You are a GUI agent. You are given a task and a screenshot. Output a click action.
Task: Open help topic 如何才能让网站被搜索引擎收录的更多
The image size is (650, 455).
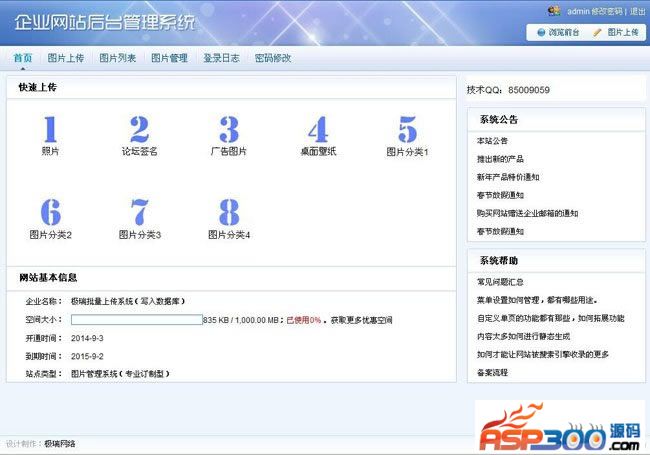click(543, 354)
